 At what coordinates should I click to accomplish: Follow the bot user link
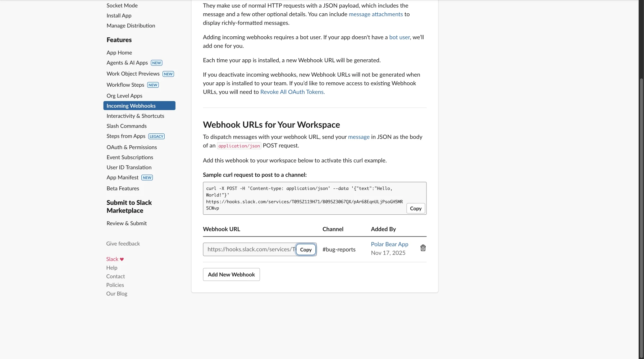click(x=399, y=37)
